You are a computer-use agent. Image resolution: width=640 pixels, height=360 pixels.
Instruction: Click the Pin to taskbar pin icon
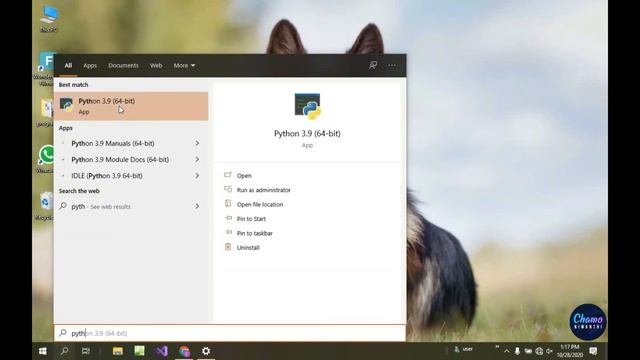click(228, 233)
